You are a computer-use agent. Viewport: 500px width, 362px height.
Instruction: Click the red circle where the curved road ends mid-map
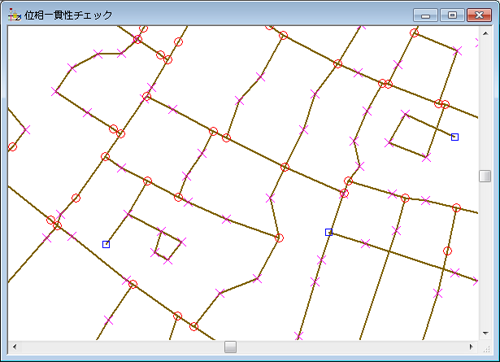point(279,238)
